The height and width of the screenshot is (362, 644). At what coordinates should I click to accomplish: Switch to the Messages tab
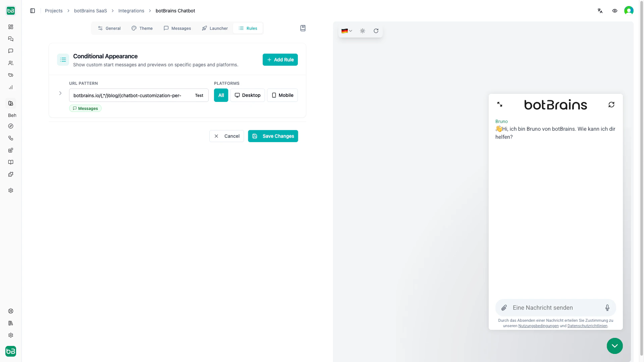tap(177, 28)
